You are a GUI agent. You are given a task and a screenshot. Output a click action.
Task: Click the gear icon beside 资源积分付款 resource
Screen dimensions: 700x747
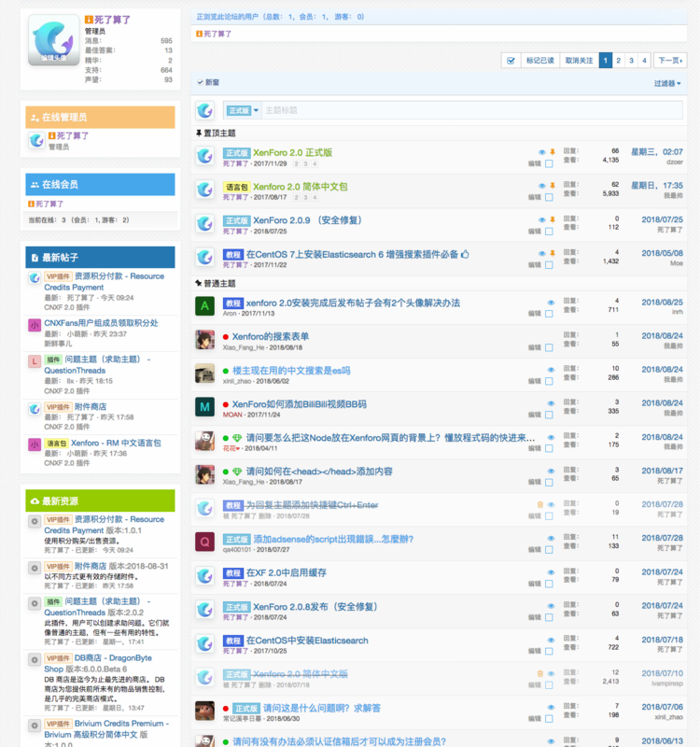(x=35, y=521)
